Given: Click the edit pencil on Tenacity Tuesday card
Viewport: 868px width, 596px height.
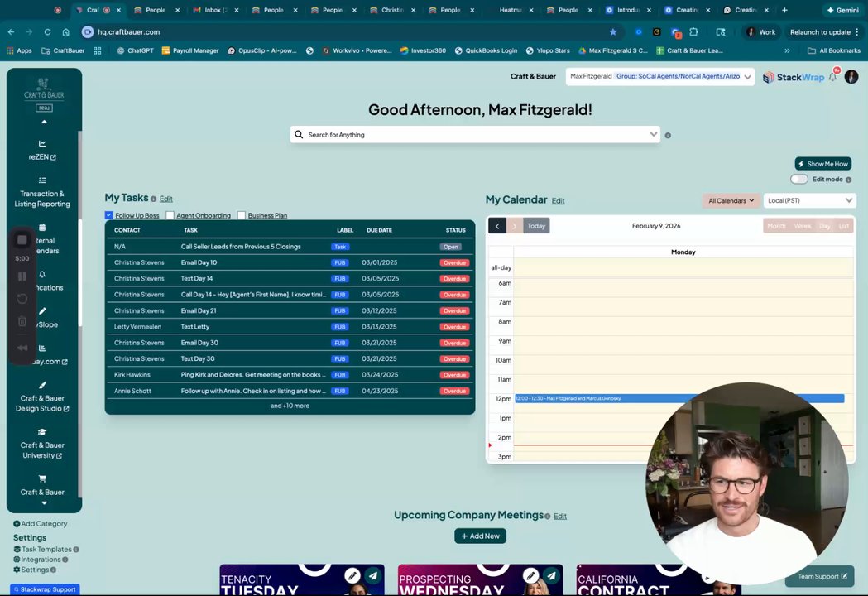Looking at the screenshot, I should pyautogui.click(x=352, y=575).
